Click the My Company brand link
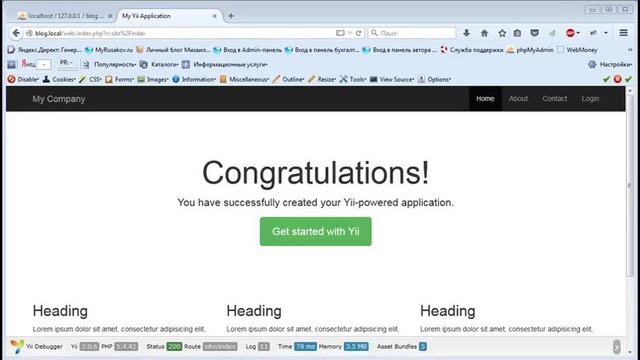 point(59,99)
